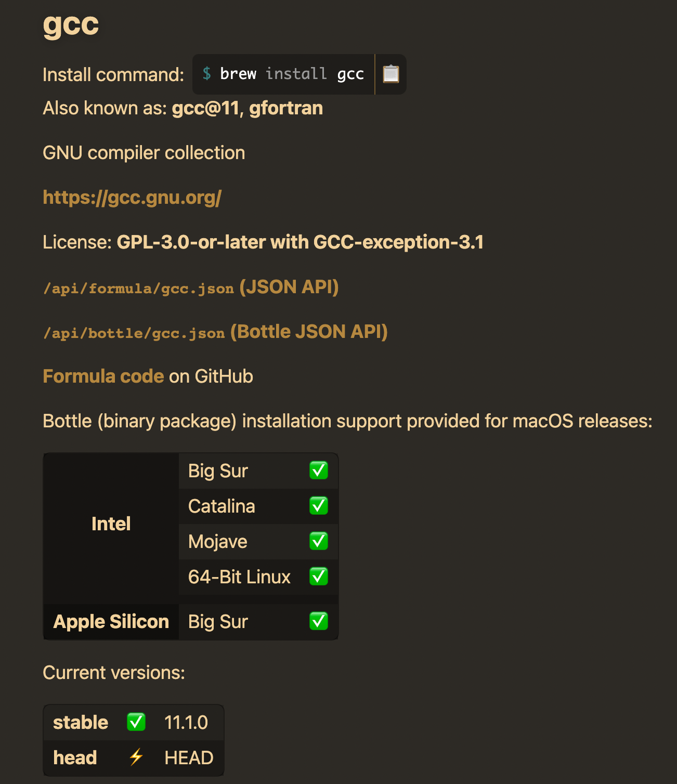Expand the Apple Silicon table section
677x784 pixels.
111,621
